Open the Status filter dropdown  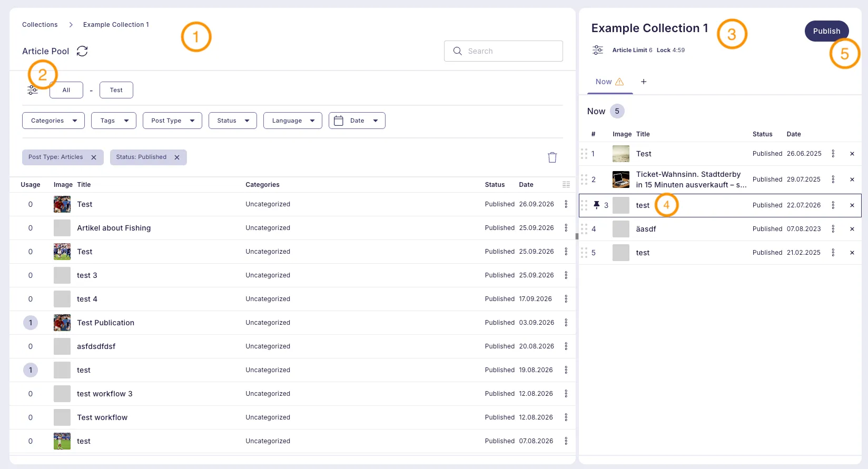pyautogui.click(x=233, y=121)
